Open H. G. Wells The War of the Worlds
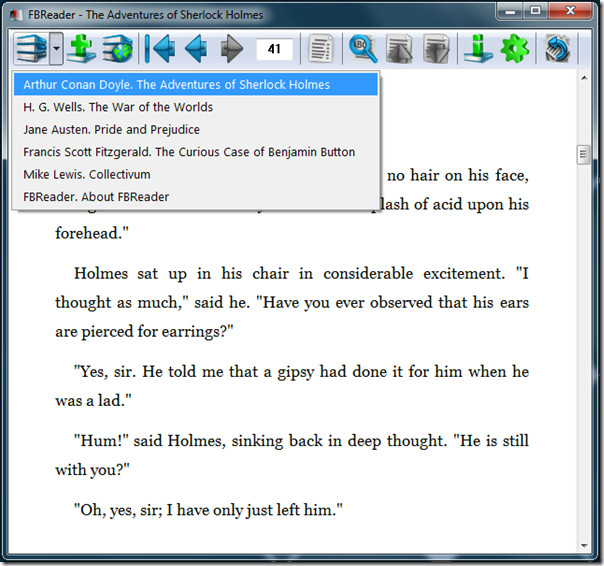 pos(196,107)
